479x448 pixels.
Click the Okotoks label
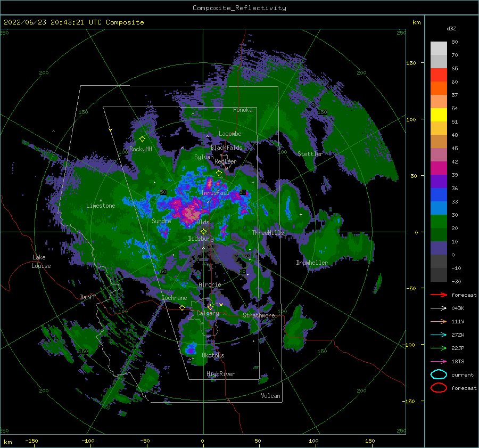click(213, 355)
